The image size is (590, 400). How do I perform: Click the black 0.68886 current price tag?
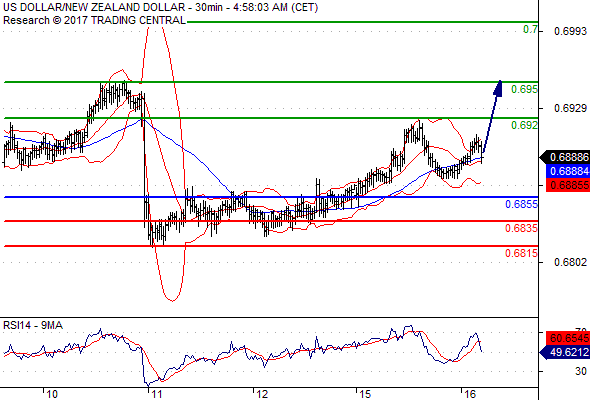(x=565, y=157)
